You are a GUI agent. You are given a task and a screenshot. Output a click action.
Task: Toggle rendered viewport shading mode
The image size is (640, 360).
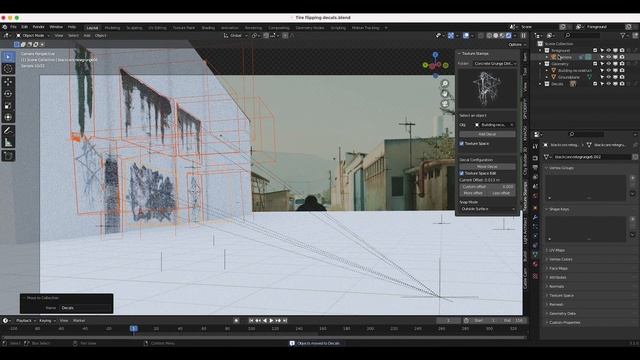point(509,36)
